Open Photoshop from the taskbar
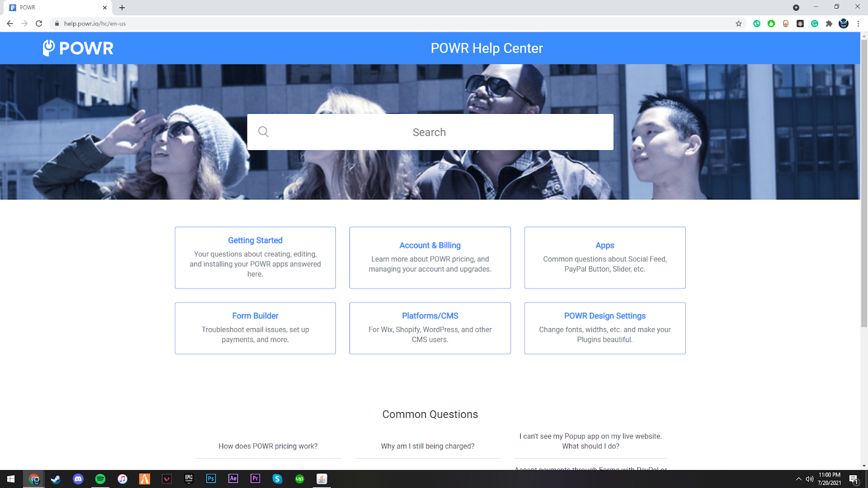This screenshot has height=488, width=868. click(211, 479)
